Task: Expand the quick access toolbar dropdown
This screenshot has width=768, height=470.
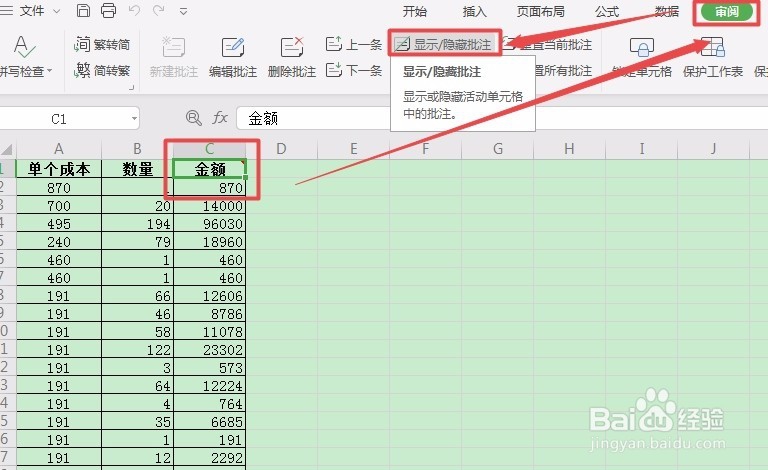Action: [183, 11]
